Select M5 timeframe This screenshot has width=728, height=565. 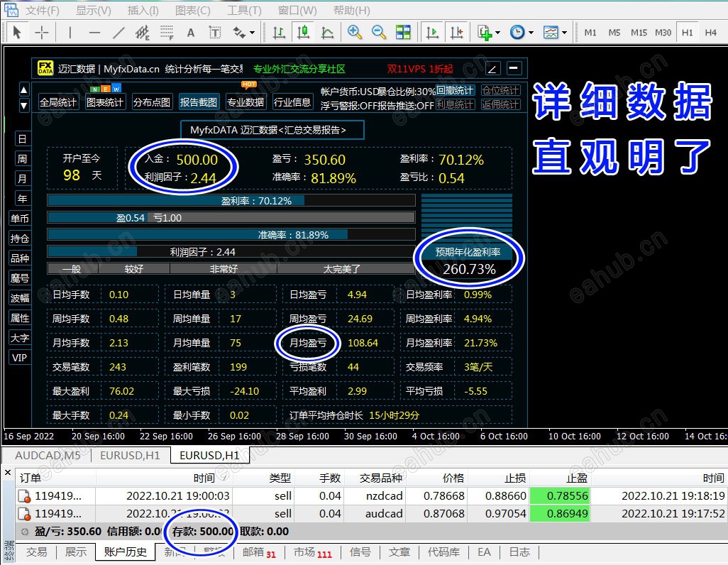coord(614,33)
